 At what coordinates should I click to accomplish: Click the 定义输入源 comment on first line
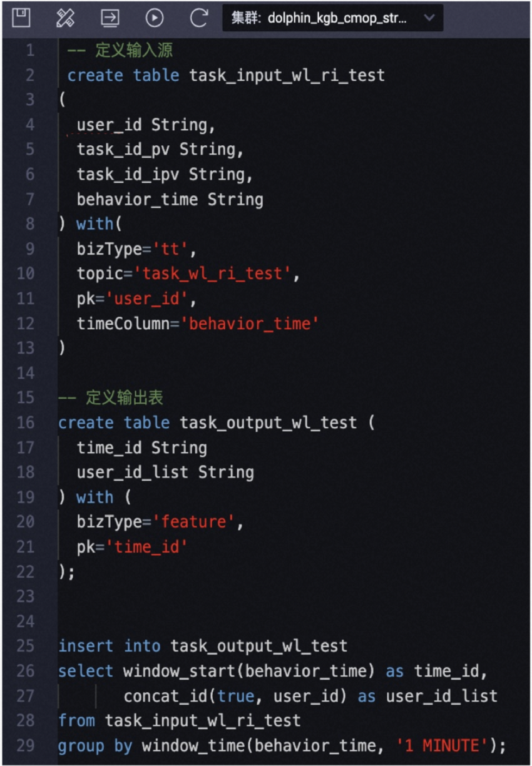pyautogui.click(x=134, y=51)
